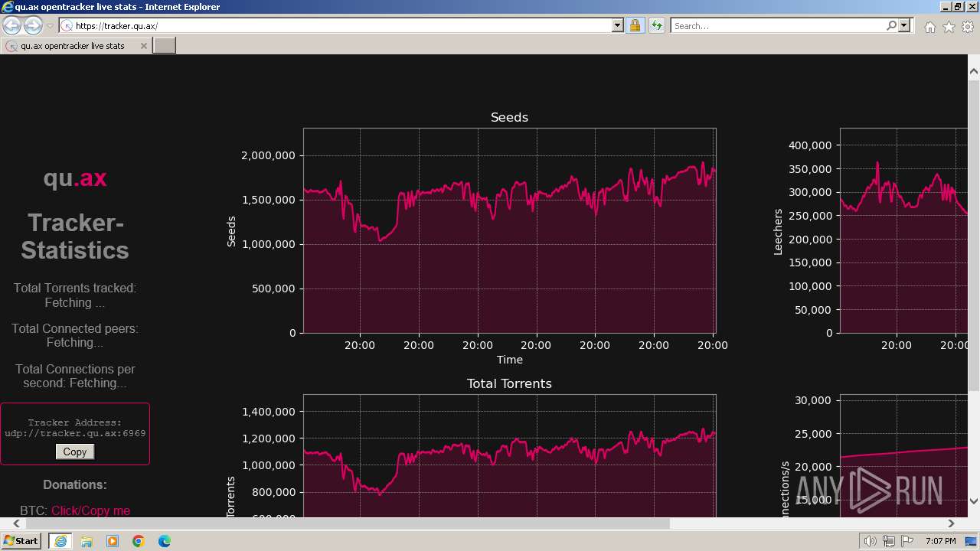Copy the tracker address with the Copy button
The width and height of the screenshot is (980, 551).
(x=75, y=452)
